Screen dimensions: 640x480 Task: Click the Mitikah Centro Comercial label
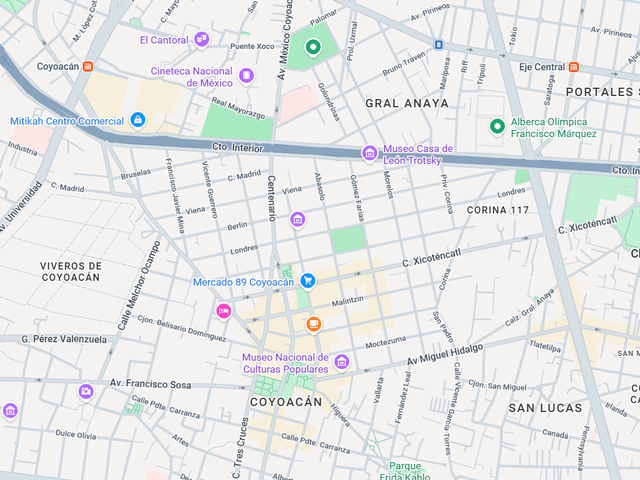(67, 121)
